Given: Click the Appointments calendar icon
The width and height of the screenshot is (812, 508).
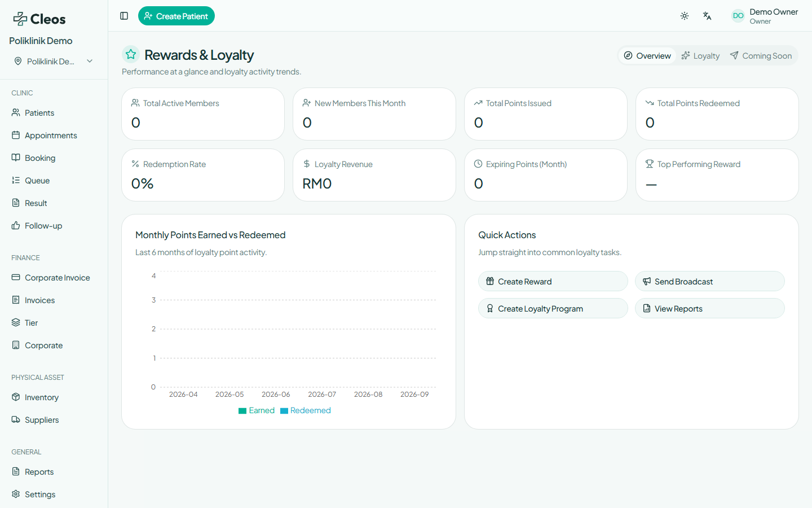Looking at the screenshot, I should (x=16, y=135).
